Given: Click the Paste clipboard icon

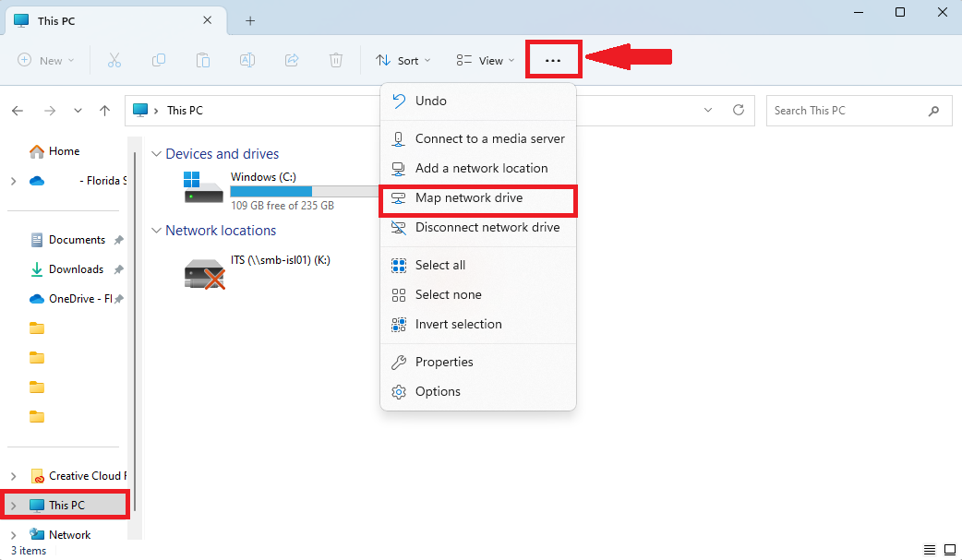Looking at the screenshot, I should tap(203, 60).
